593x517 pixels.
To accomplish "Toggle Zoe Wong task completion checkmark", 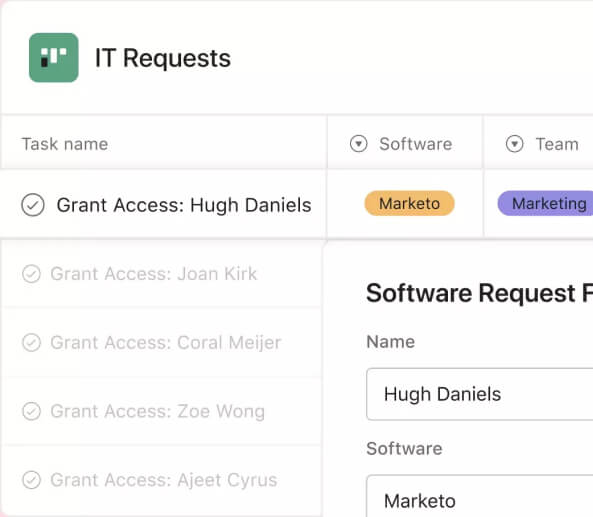I will click(31, 411).
